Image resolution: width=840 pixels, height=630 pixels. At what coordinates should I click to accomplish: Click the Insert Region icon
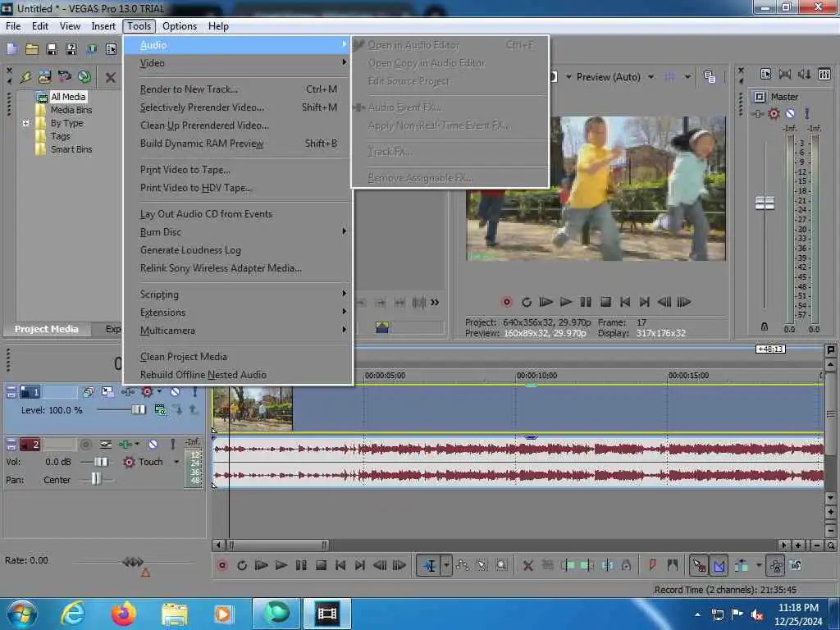pyautogui.click(x=673, y=565)
